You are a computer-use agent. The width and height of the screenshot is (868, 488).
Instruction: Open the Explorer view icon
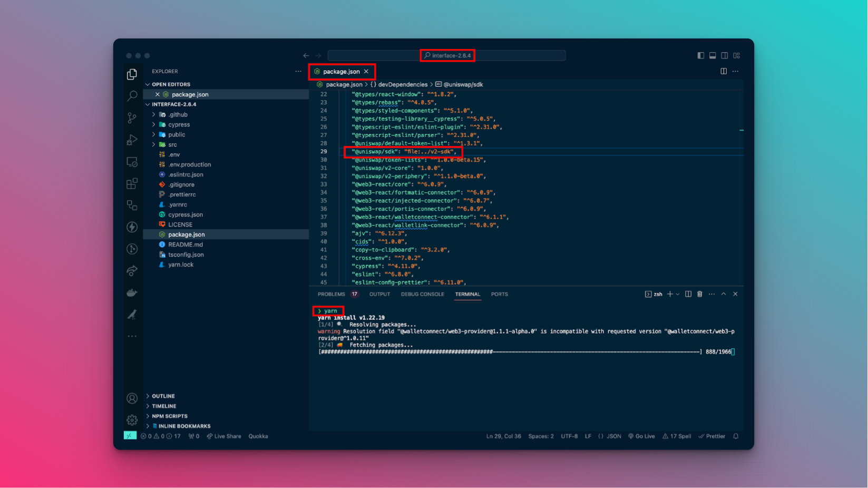132,74
